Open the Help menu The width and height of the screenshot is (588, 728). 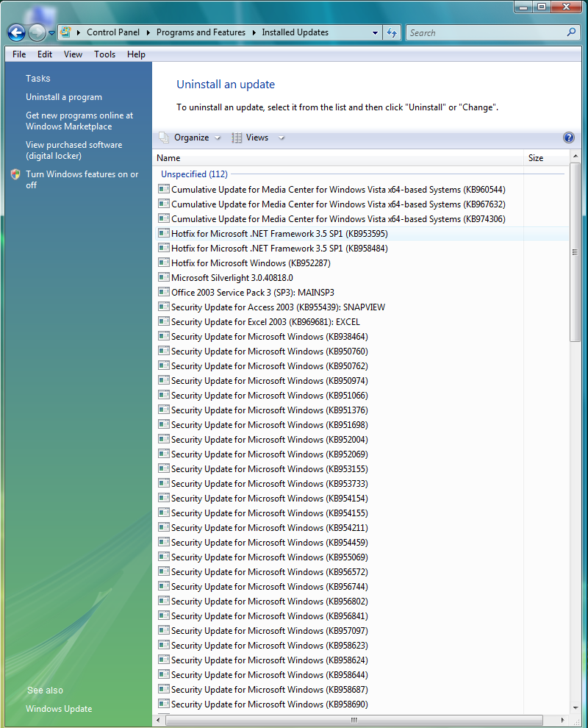pyautogui.click(x=136, y=54)
